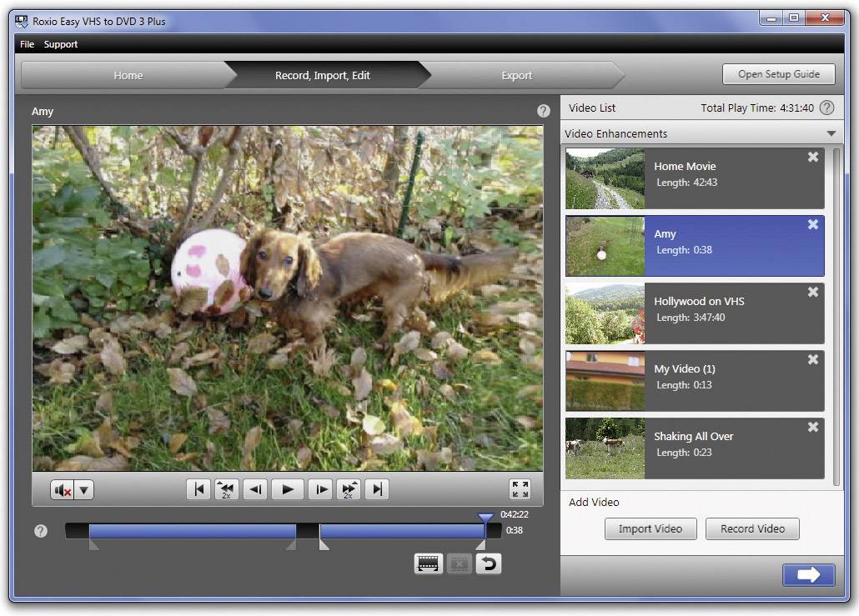Open the File menu
This screenshot has height=616, width=859.
click(x=26, y=43)
